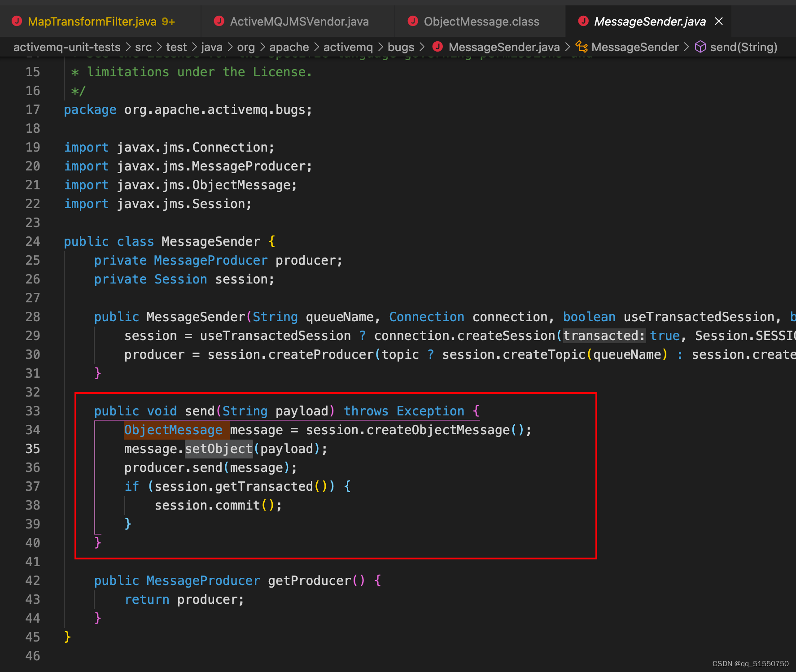This screenshot has height=672, width=796.
Task: Click the CSDN @qq_51550750 watermark link
Action: click(x=750, y=663)
